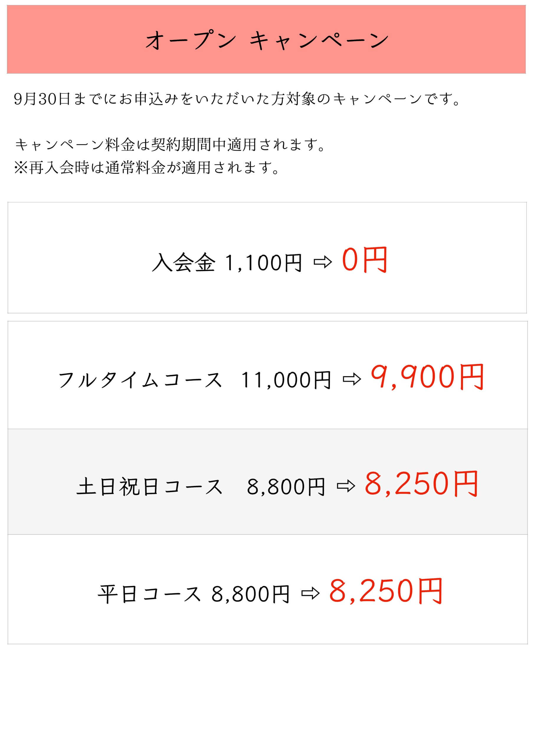Click the 1,100円 original fee text
Image resolution: width=534 pixels, height=756 pixels.
(x=263, y=263)
